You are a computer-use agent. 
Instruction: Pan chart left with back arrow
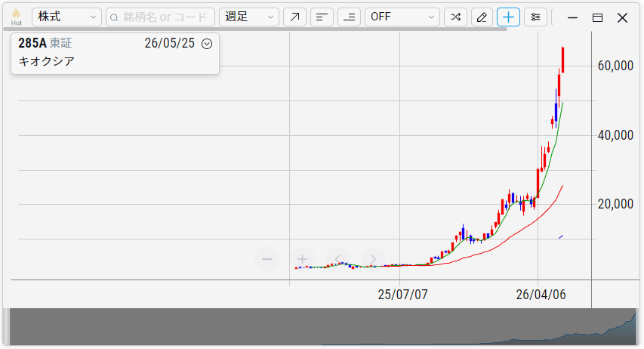pos(337,259)
